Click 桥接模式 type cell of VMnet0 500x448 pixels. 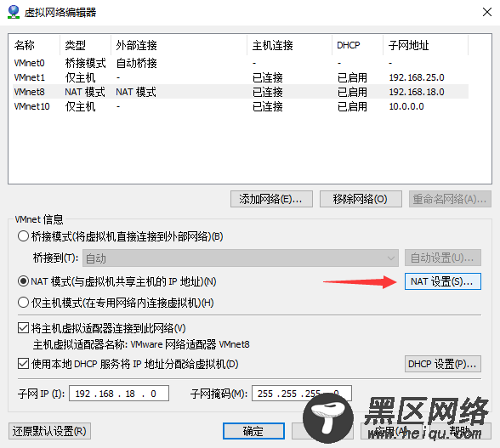point(85,63)
